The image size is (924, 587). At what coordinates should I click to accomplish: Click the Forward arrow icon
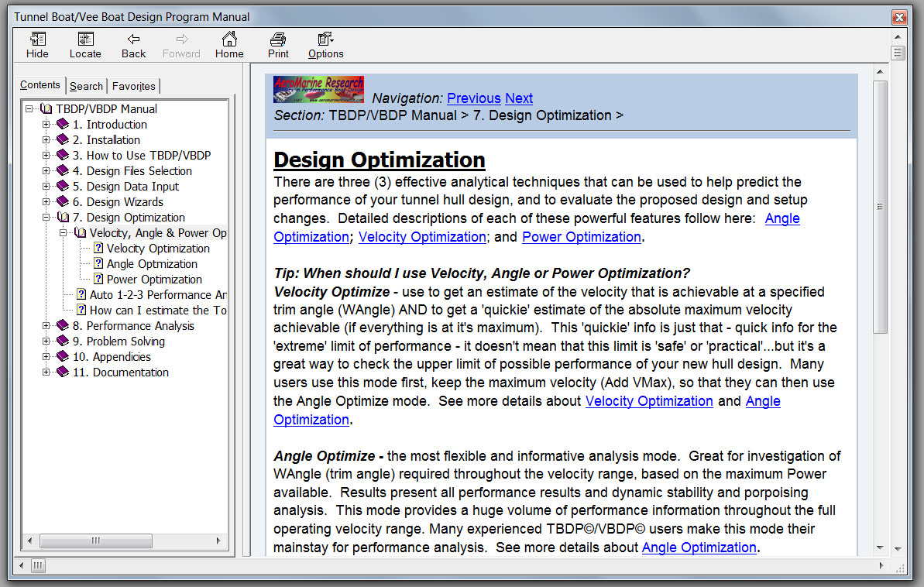[182, 39]
